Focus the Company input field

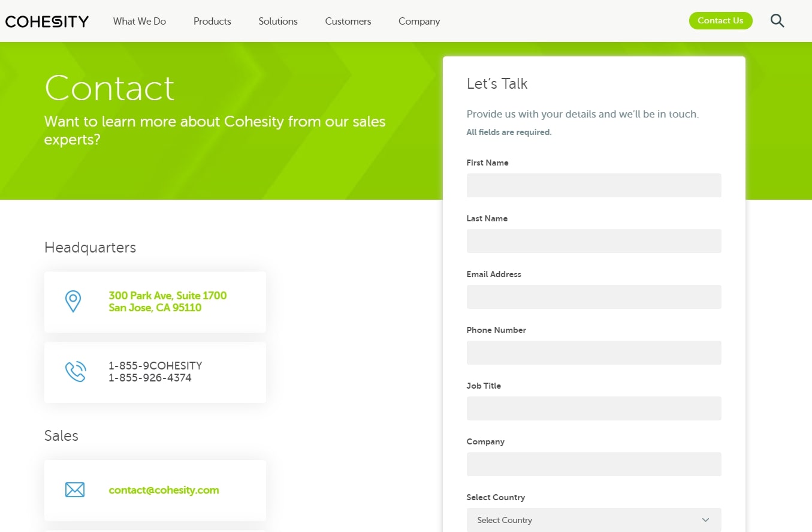pos(594,464)
